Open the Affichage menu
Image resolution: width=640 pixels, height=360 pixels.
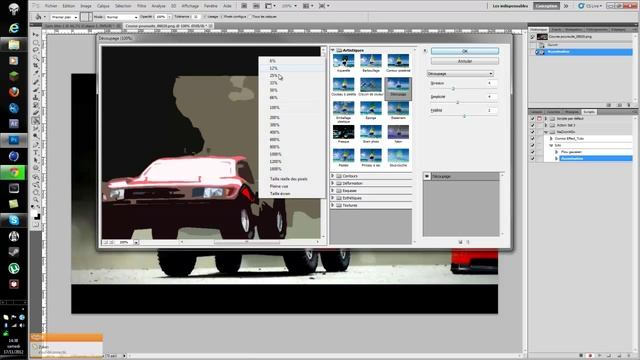click(190, 6)
